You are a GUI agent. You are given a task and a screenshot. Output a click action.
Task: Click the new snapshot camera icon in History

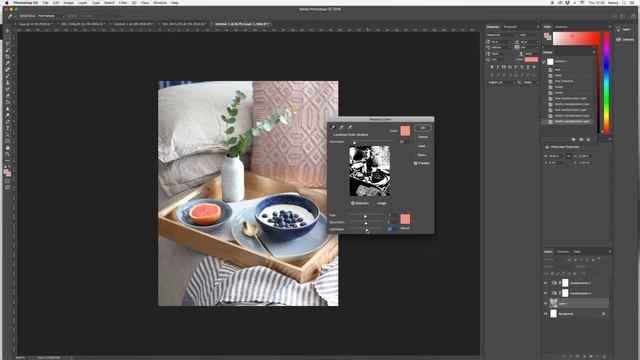pos(581,140)
